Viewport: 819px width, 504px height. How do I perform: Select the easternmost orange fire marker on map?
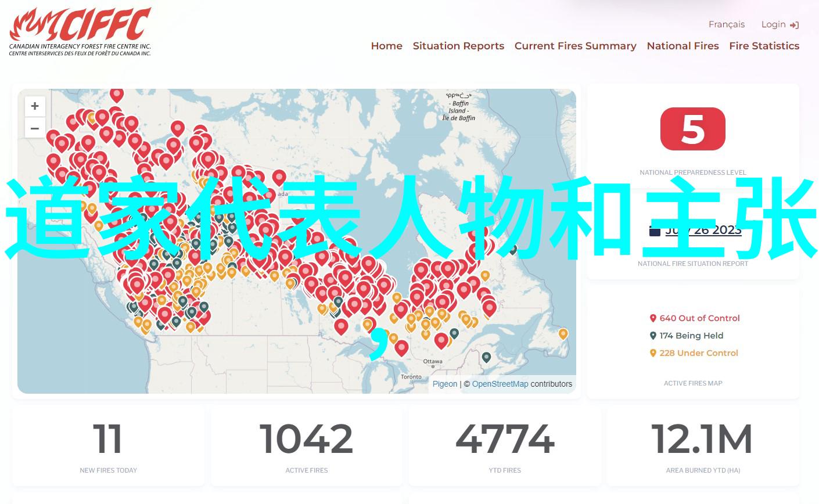[x=563, y=333]
